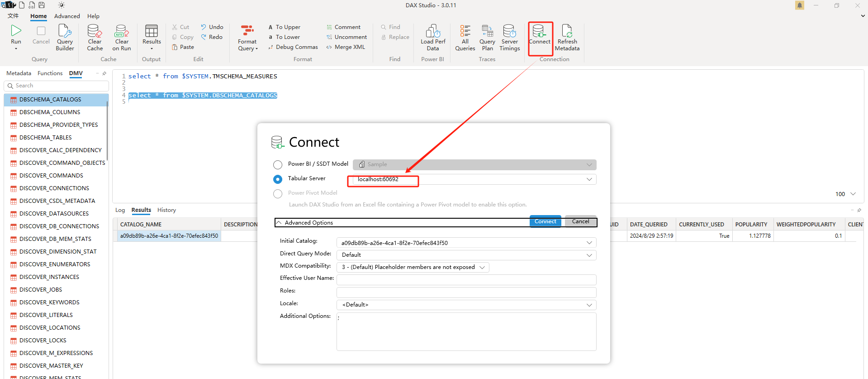Viewport: 868px width, 379px height.
Task: Click the CATALOG_NAME column header
Action: (169, 225)
